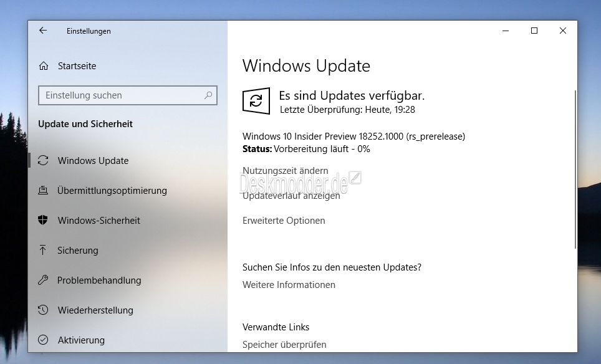Click the Windows-Sicherheit shield icon
601x364 pixels.
pos(43,220)
